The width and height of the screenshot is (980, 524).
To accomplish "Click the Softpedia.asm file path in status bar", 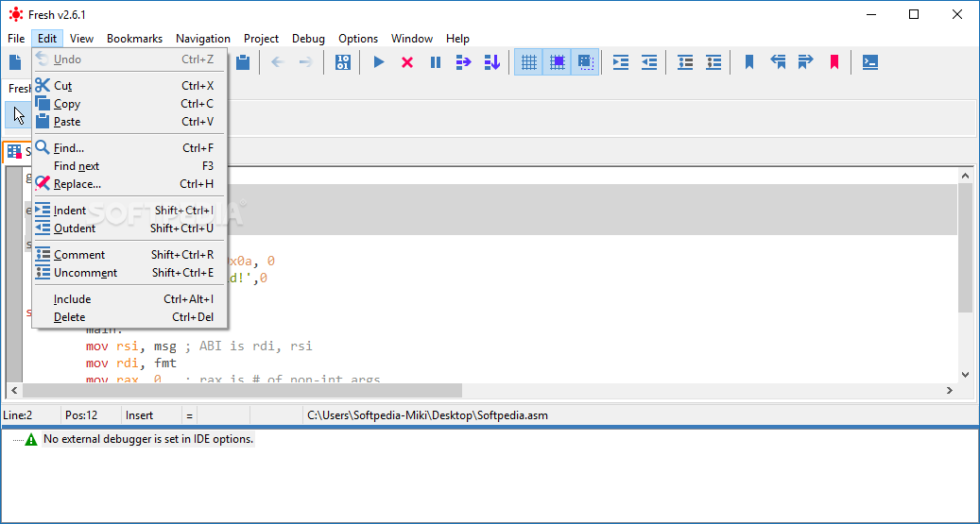I will point(427,415).
